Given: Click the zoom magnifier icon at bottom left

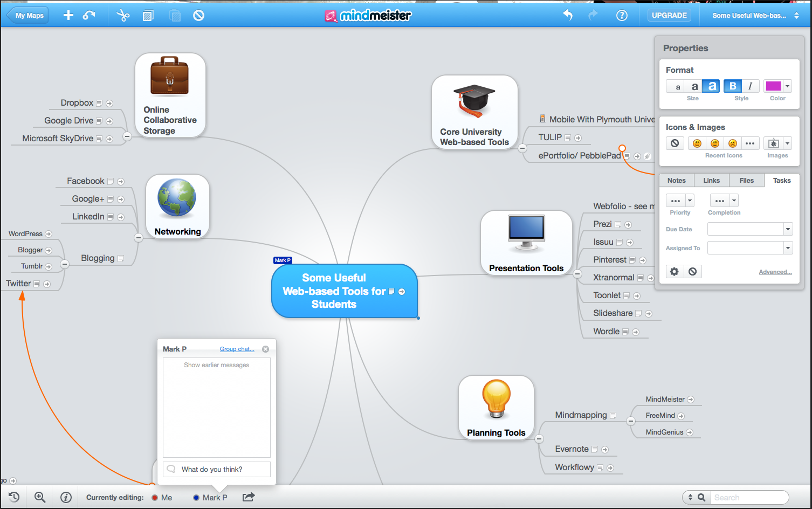Looking at the screenshot, I should [40, 497].
